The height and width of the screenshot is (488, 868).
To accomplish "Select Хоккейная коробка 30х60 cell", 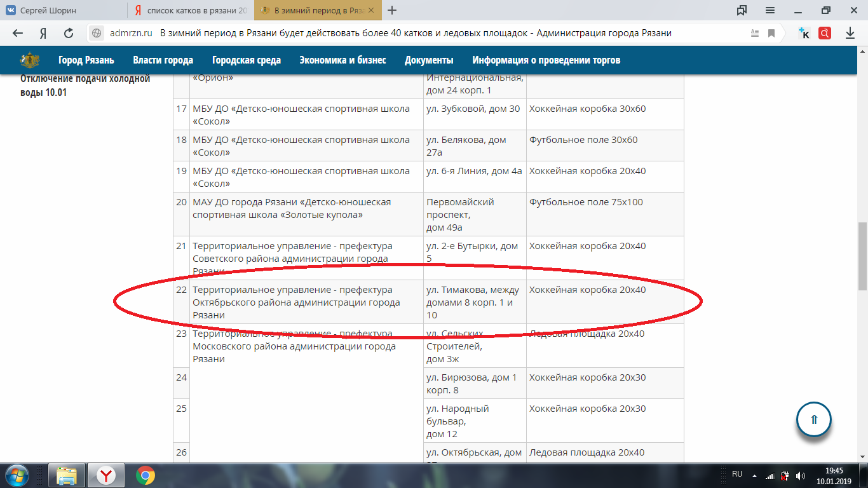I will tap(605, 114).
